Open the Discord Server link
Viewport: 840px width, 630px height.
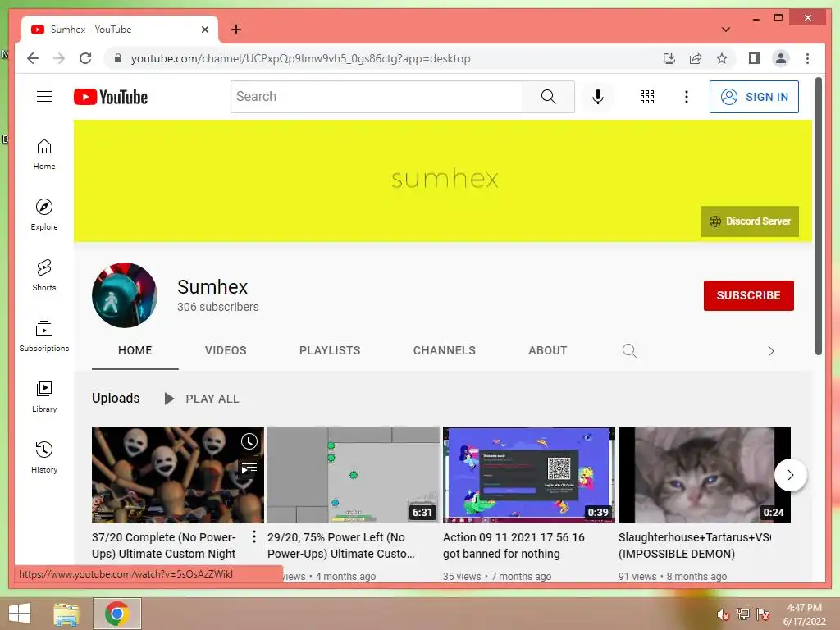pyautogui.click(x=750, y=221)
